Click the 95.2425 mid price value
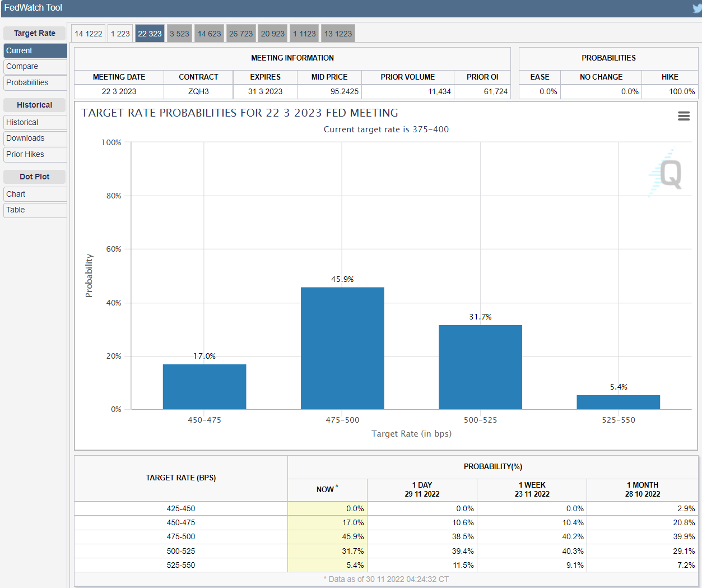The height and width of the screenshot is (588, 702). point(329,91)
